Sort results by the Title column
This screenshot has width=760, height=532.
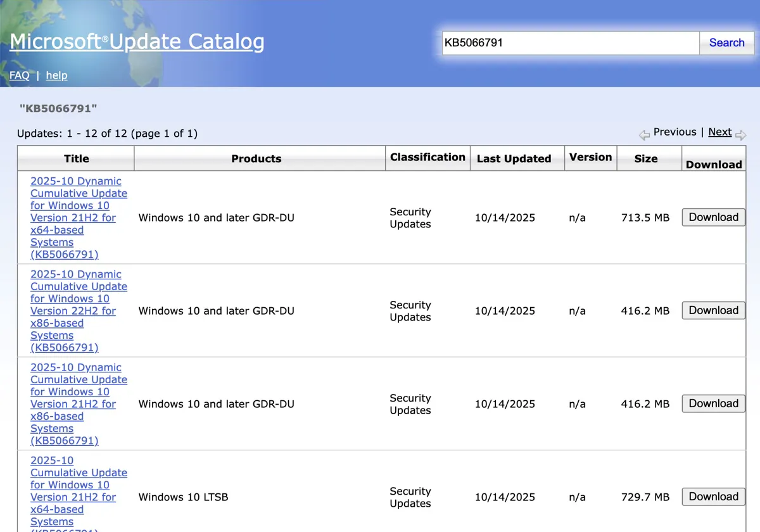[76, 158]
